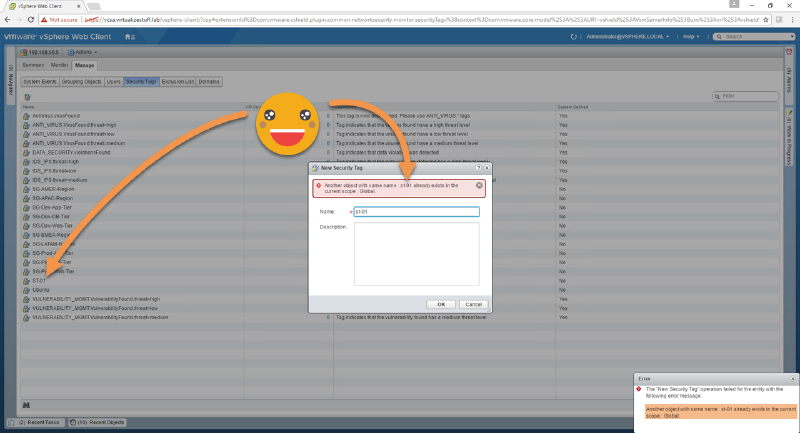Select SG-Dev-Web-Tier tag row
The width and height of the screenshot is (800, 433).
tap(401, 226)
